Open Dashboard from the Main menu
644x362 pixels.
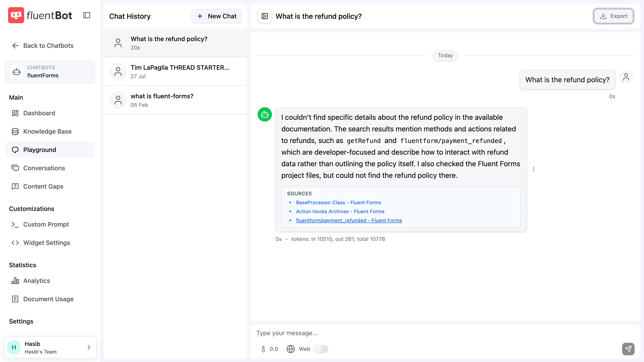point(50,113)
